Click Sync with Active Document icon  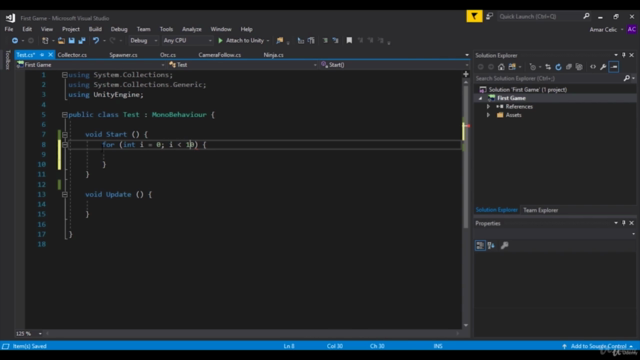coord(548,67)
